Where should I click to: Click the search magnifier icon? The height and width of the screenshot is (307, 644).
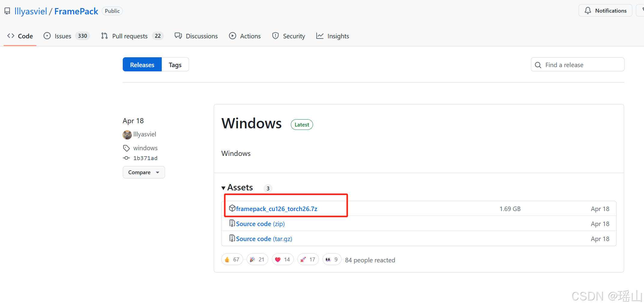[538, 65]
